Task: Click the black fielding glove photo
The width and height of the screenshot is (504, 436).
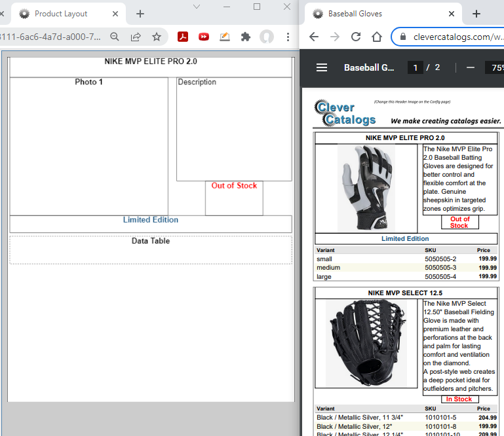Action: point(366,343)
